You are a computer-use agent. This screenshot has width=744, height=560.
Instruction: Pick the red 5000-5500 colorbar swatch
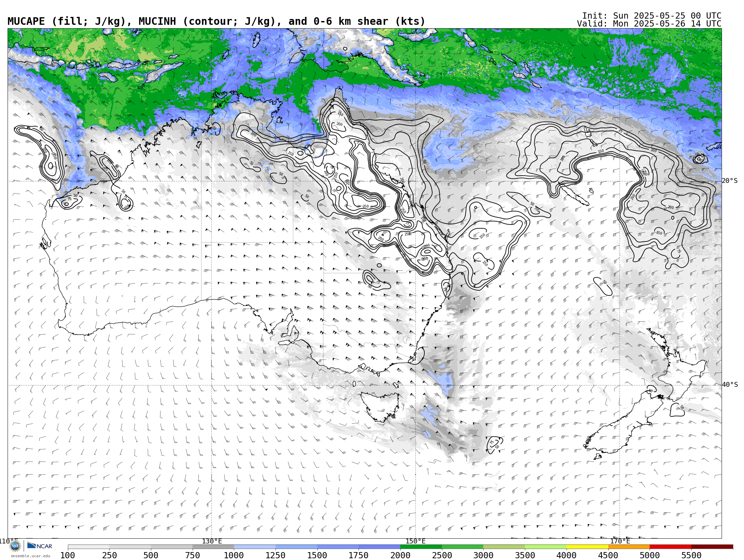[x=670, y=547]
